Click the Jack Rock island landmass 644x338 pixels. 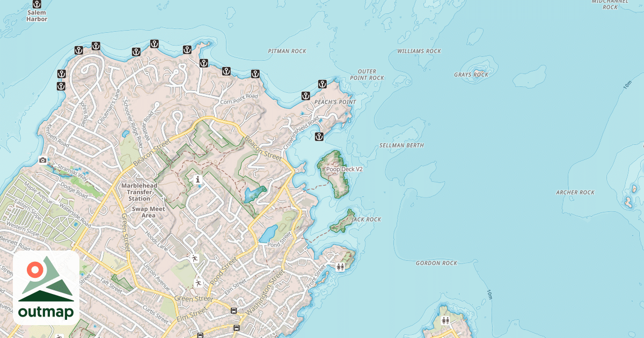342,222
